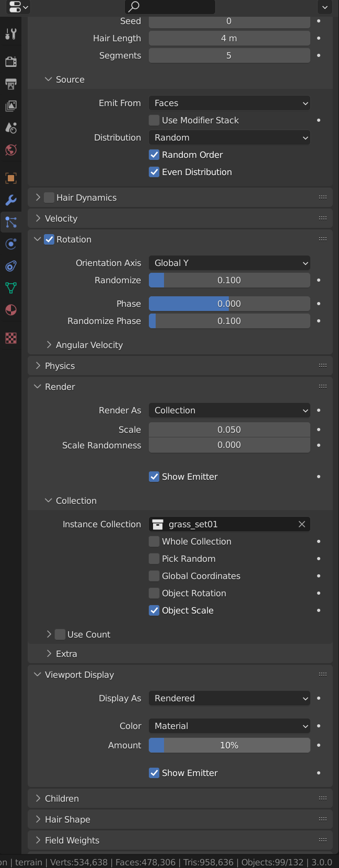Select the Modifier properties wrench icon
The height and width of the screenshot is (868, 339).
11,200
